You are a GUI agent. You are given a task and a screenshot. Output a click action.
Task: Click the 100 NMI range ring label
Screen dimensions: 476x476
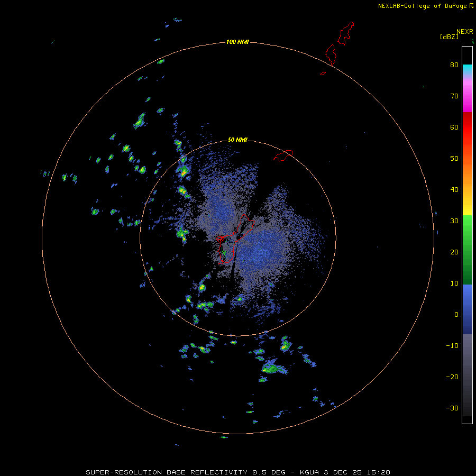237,42
